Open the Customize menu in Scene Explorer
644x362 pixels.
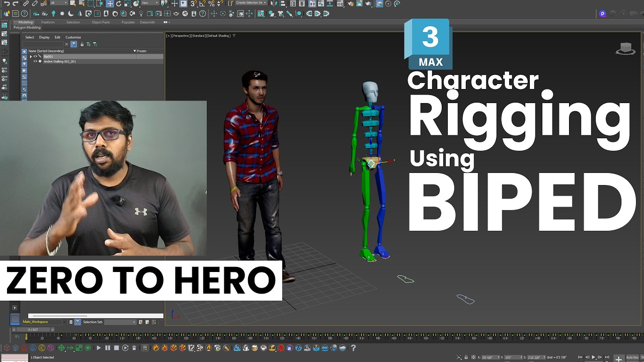(x=73, y=37)
